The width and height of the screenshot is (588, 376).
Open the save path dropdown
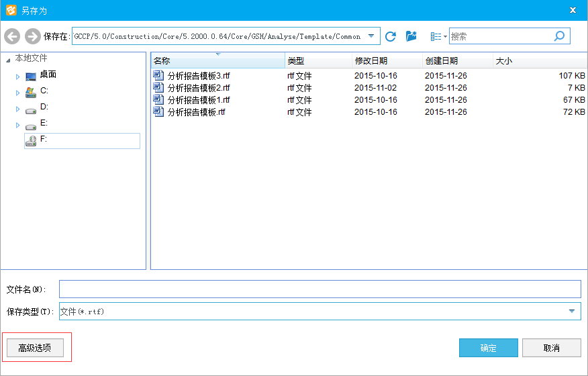pos(371,36)
